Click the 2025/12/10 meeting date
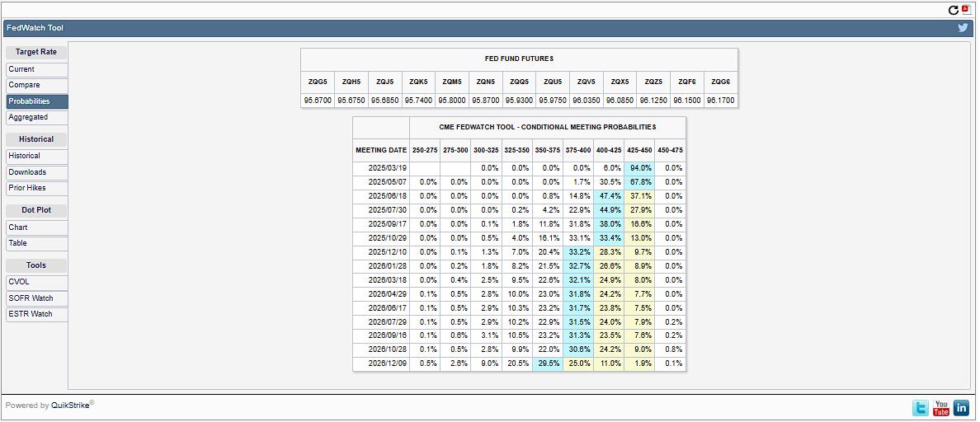The image size is (980, 422). tap(381, 251)
